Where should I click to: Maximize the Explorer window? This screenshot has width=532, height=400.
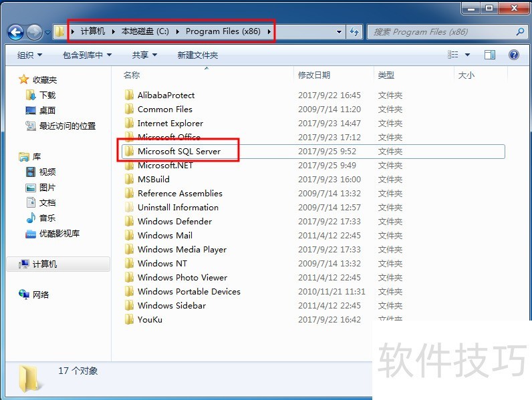pos(489,8)
